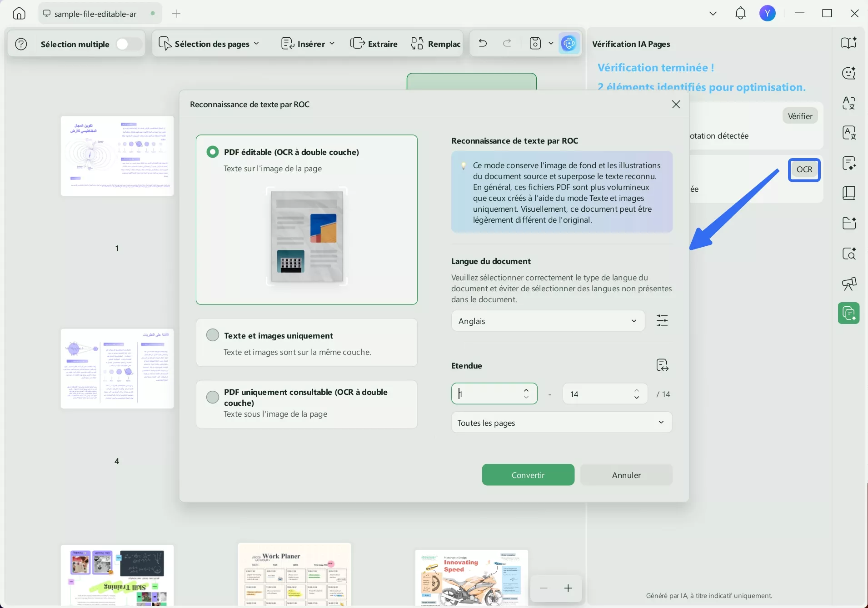868x608 pixels.
Task: Open the Sélection des pages dropdown
Action: (209, 43)
